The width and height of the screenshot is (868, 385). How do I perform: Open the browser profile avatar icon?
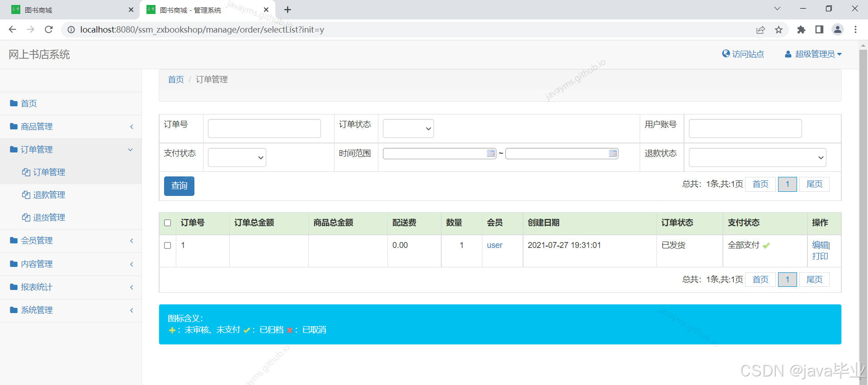[x=838, y=29]
